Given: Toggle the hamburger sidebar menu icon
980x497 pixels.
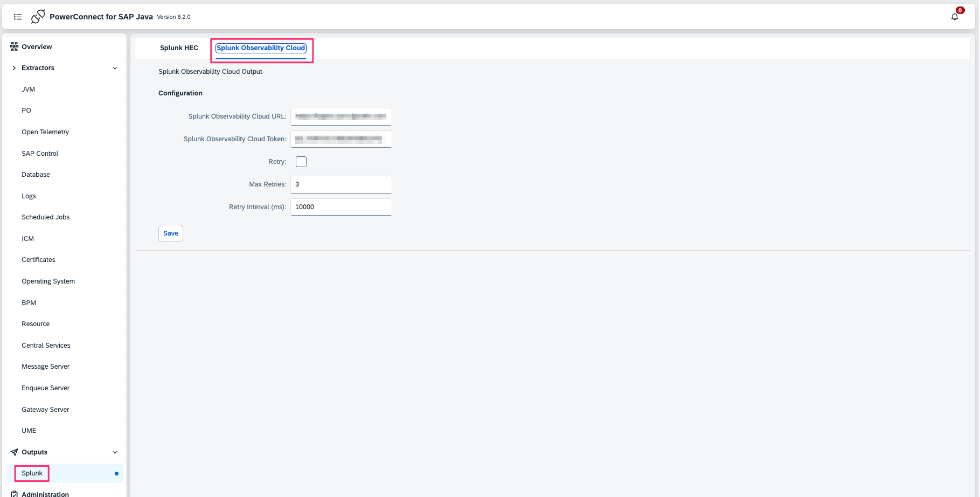Looking at the screenshot, I should click(x=18, y=17).
